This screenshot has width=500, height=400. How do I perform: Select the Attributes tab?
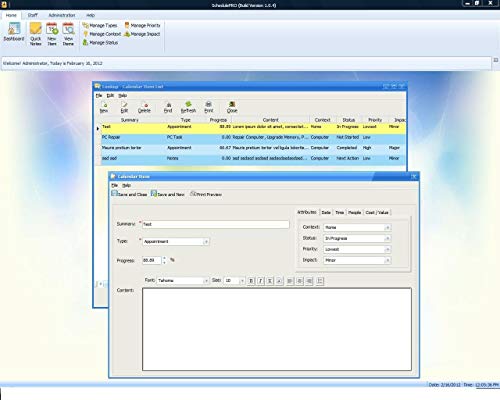pyautogui.click(x=307, y=212)
